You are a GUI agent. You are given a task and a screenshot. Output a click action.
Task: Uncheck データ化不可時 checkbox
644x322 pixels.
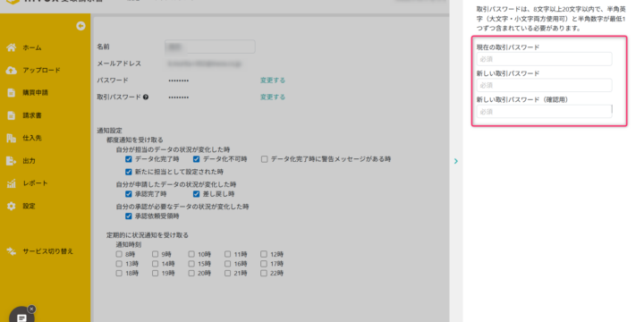(x=196, y=159)
